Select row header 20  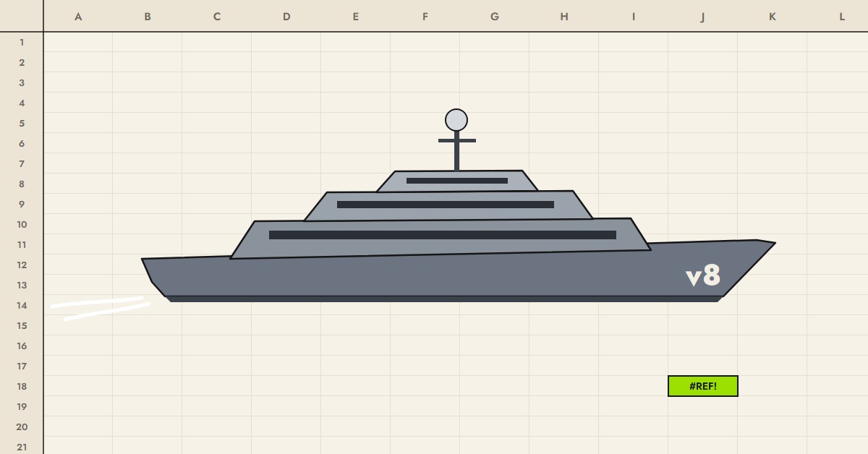[22, 427]
